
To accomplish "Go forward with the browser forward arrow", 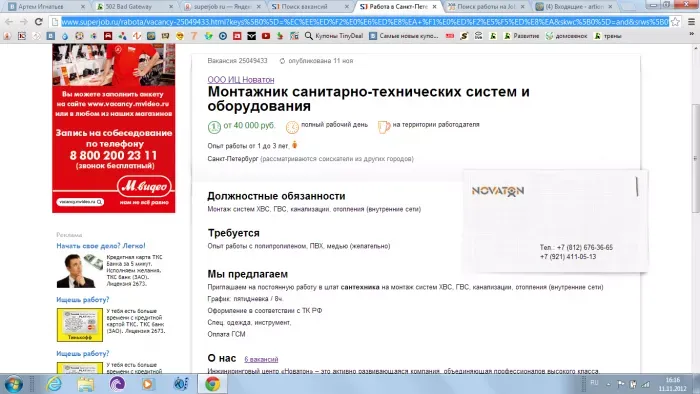I will [x=23, y=21].
